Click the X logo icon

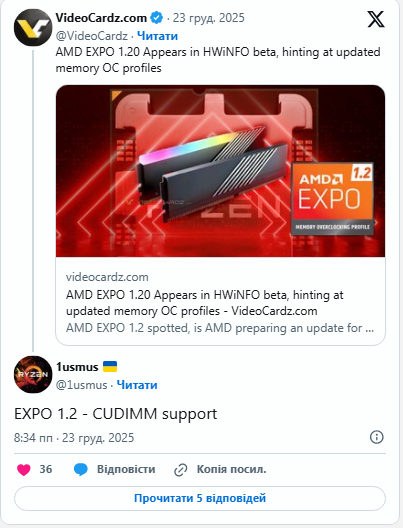point(375,19)
